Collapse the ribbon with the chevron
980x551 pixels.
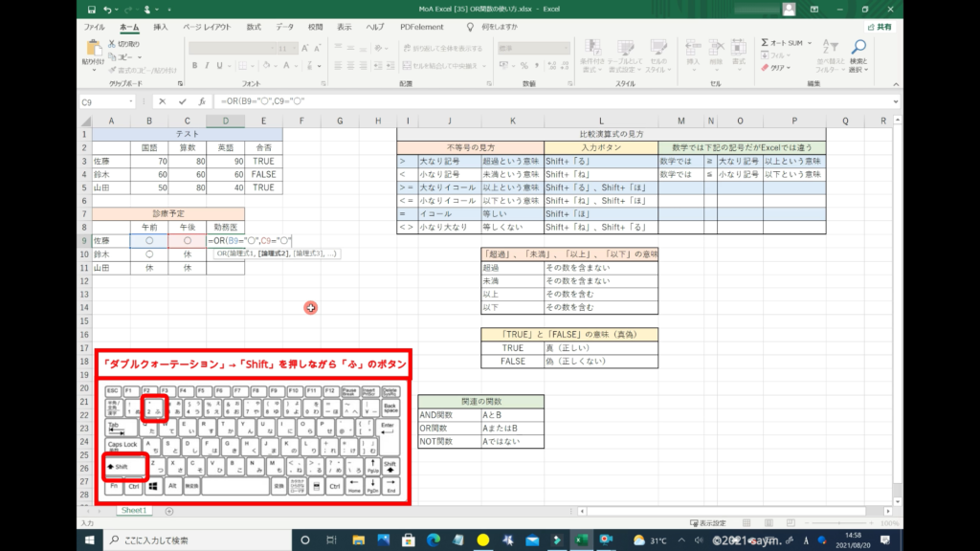tap(895, 84)
